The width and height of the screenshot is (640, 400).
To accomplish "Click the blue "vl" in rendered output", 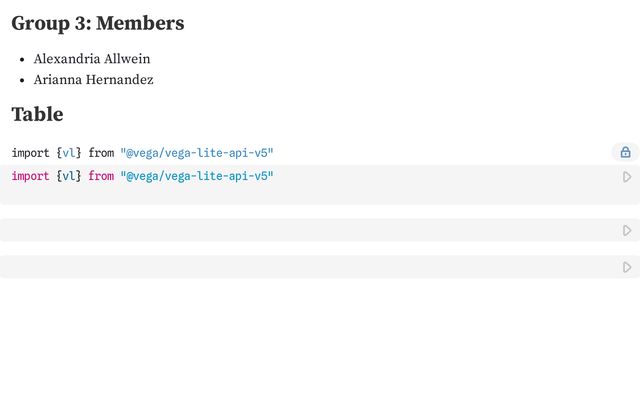I will 69,153.
